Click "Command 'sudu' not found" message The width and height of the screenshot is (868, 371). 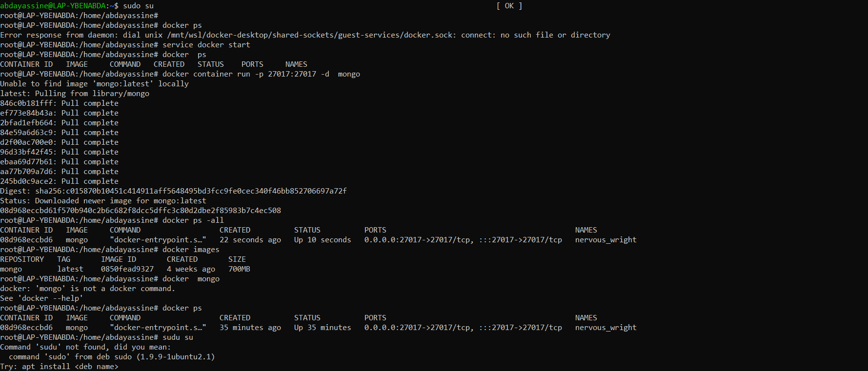[x=85, y=347]
